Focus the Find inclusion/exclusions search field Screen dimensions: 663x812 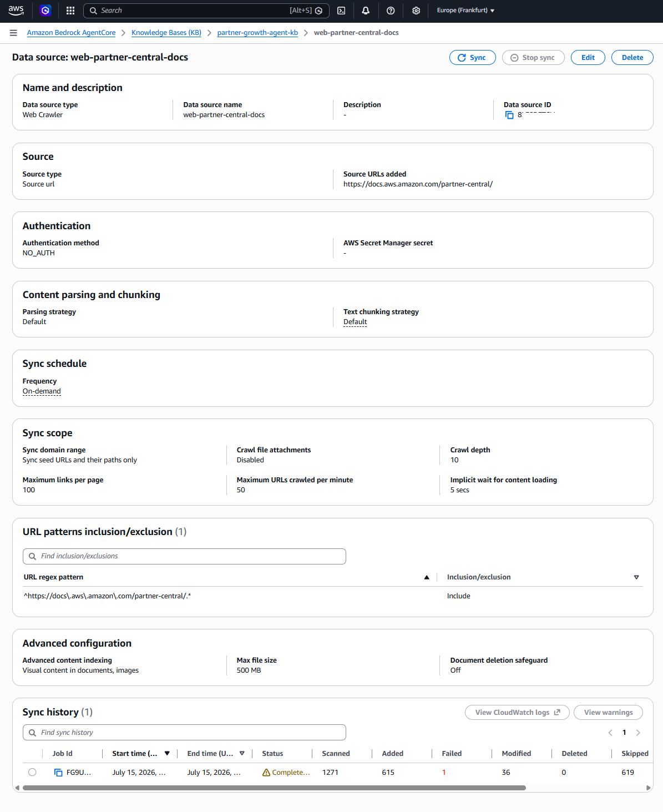coord(184,556)
